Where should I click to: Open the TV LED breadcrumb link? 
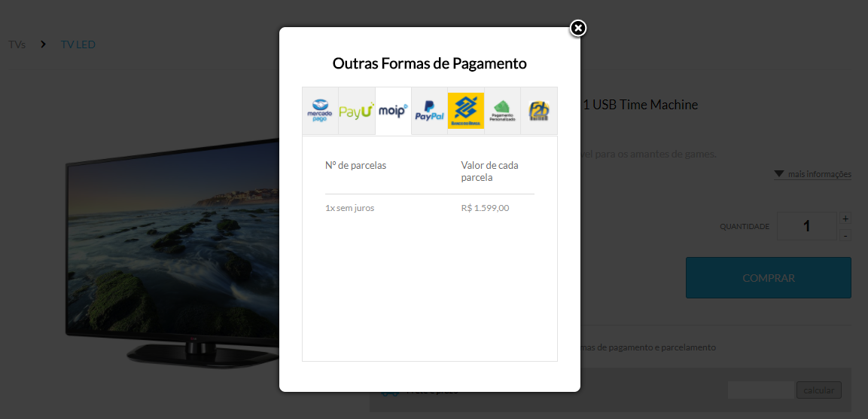[78, 44]
